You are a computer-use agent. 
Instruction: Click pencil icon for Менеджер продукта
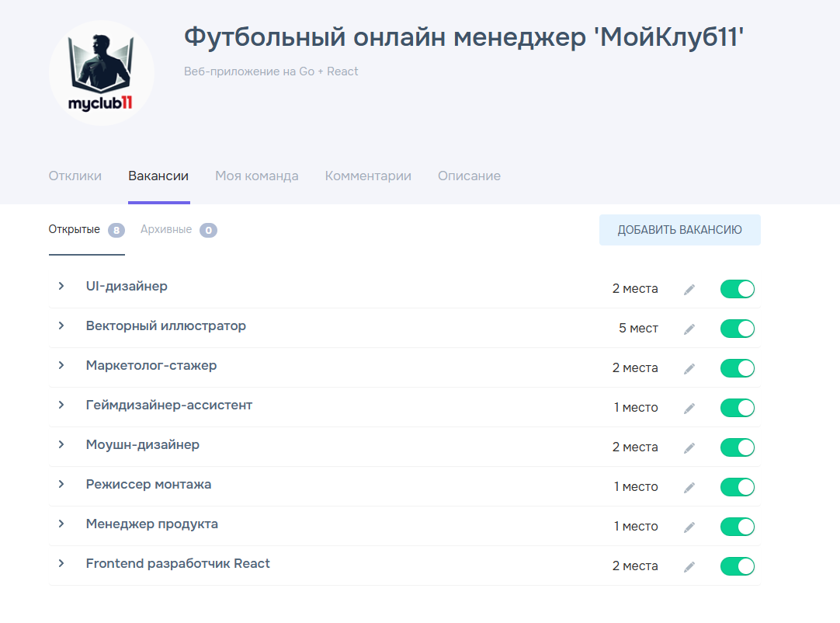click(689, 527)
